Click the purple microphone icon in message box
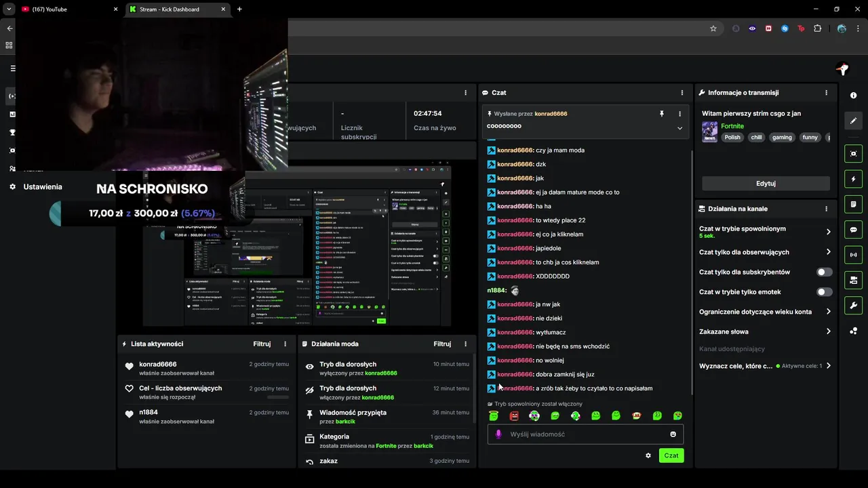 (498, 434)
